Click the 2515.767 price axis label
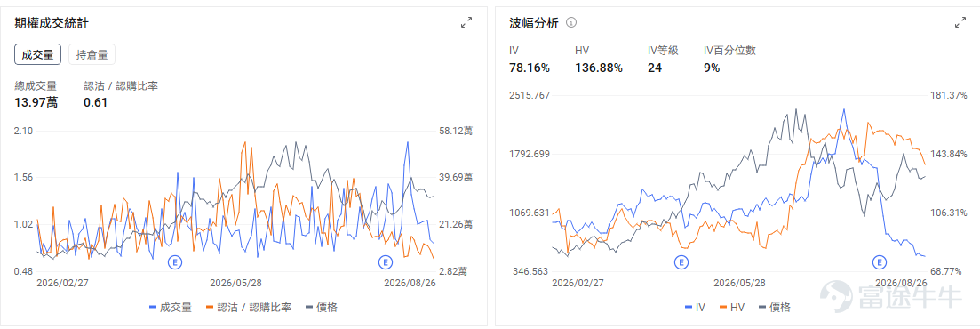This screenshot has height=329, width=980. tap(530, 95)
